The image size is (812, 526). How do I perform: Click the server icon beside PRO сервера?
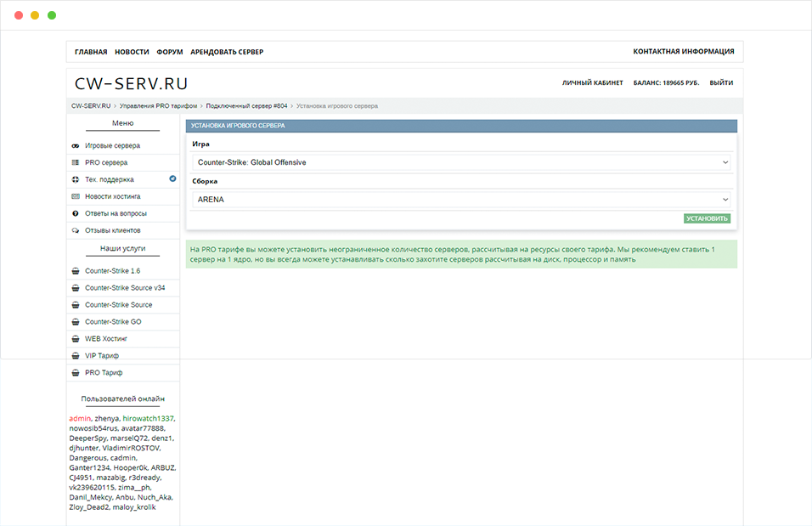click(76, 162)
